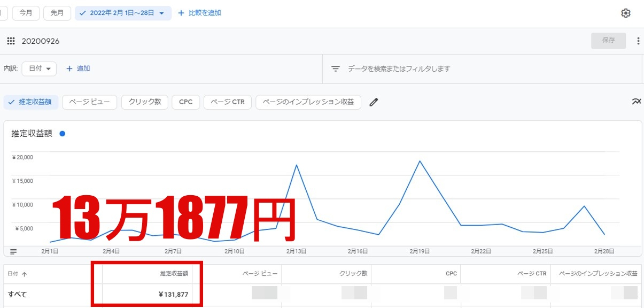Click the ¥131,877 total revenue cell
This screenshot has width=644, height=308.
(x=174, y=294)
